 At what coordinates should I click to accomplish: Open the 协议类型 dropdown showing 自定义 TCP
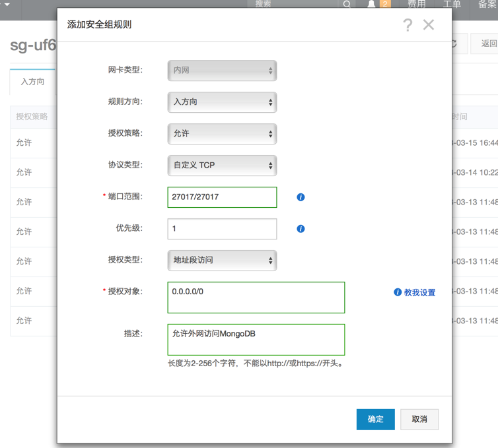[x=222, y=166]
